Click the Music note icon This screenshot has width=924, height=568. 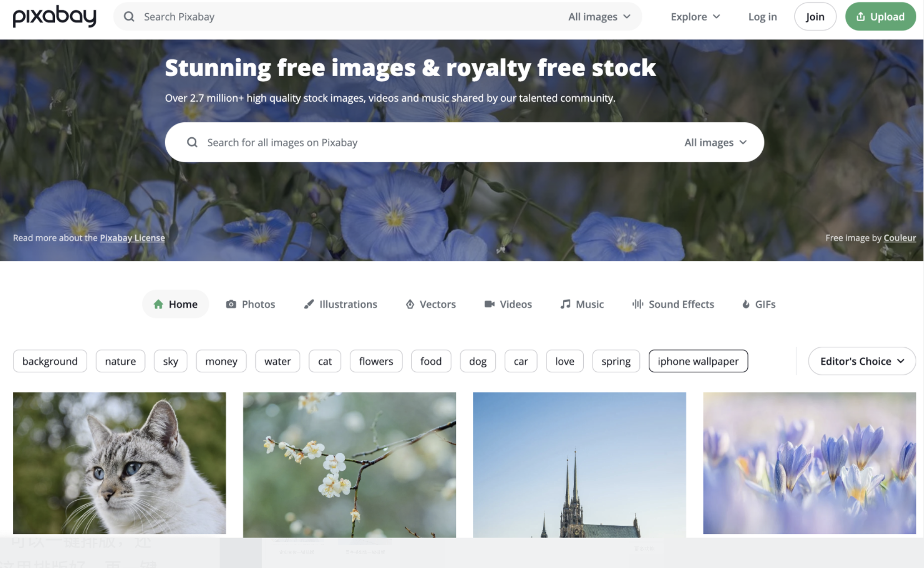tap(565, 304)
